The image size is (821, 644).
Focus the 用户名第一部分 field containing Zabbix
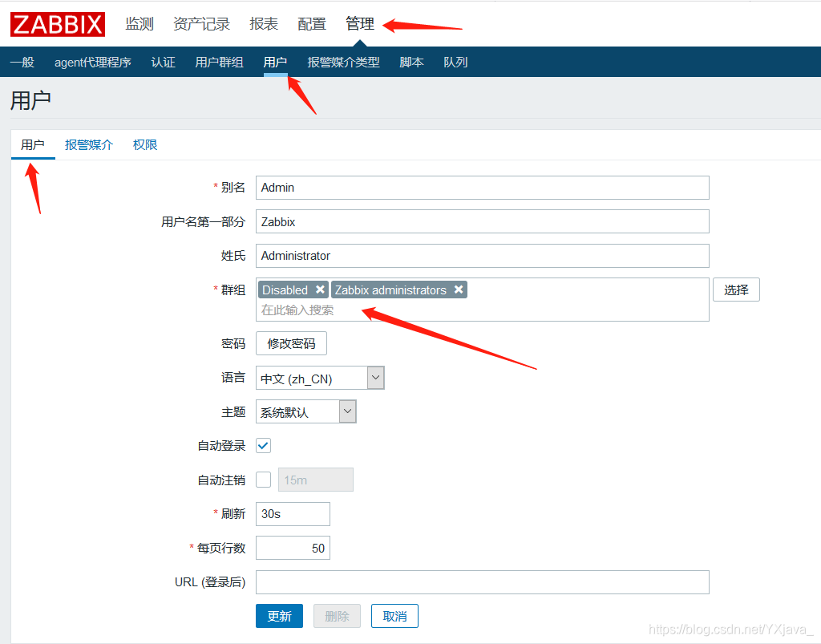pyautogui.click(x=482, y=221)
